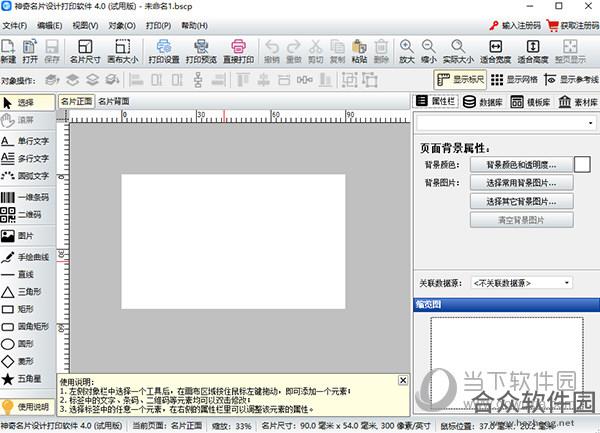Open the 编辑(E) menu
The height and width of the screenshot is (433, 600).
50,26
